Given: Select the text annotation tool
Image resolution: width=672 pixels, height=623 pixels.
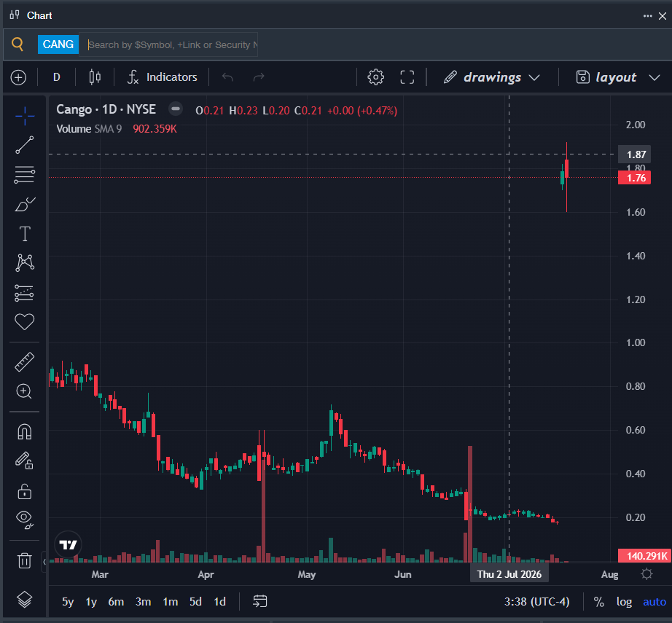Looking at the screenshot, I should coord(25,234).
